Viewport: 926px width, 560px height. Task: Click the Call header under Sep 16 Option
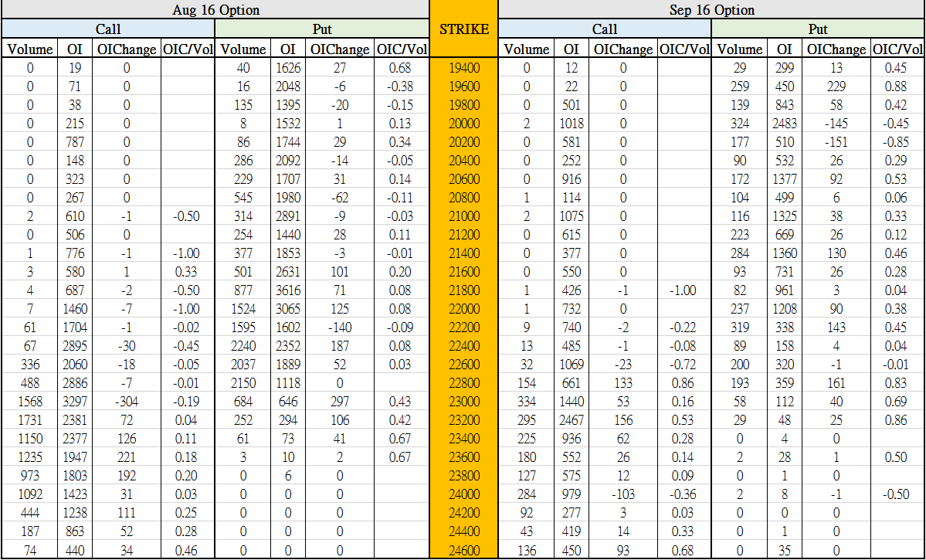click(604, 29)
